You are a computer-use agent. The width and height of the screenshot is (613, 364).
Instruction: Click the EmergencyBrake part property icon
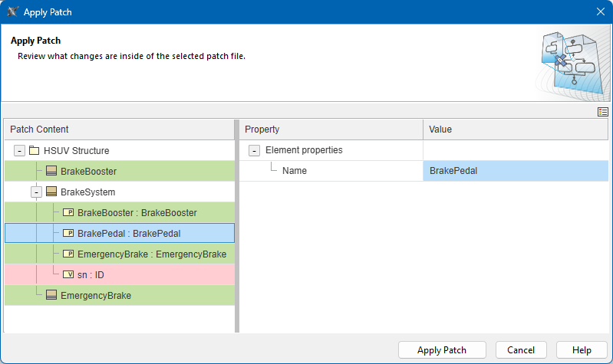pos(68,254)
